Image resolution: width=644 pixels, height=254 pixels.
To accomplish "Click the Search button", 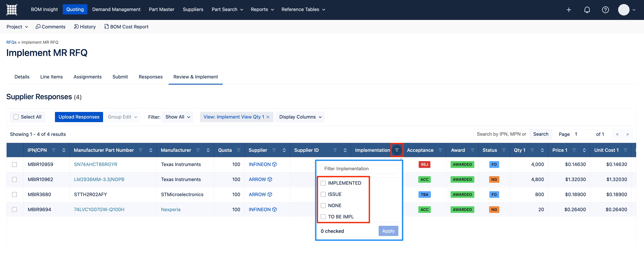I will tap(541, 134).
